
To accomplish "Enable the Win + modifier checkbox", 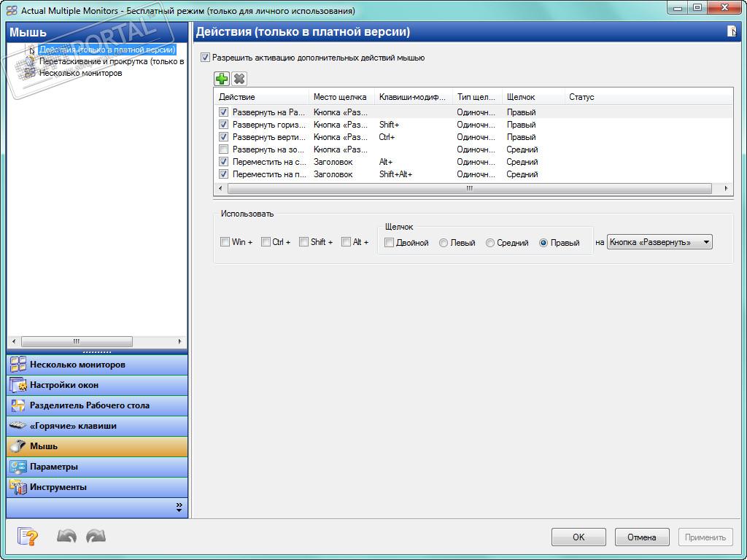I will pos(225,242).
